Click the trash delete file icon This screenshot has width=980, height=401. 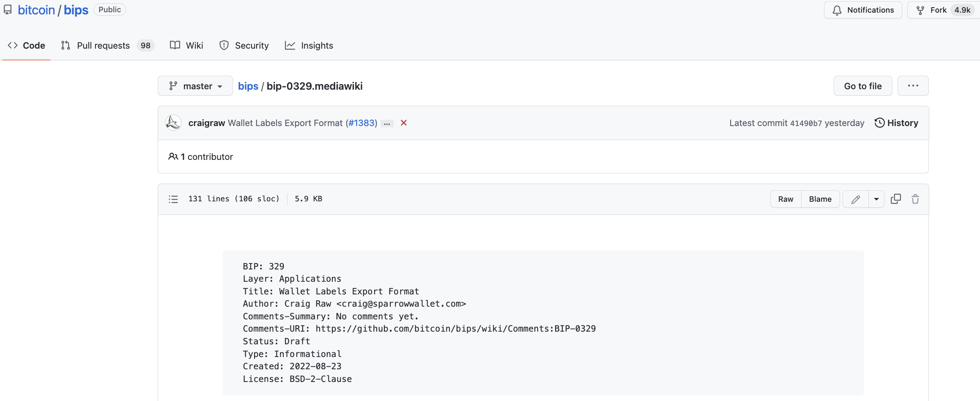[915, 199]
